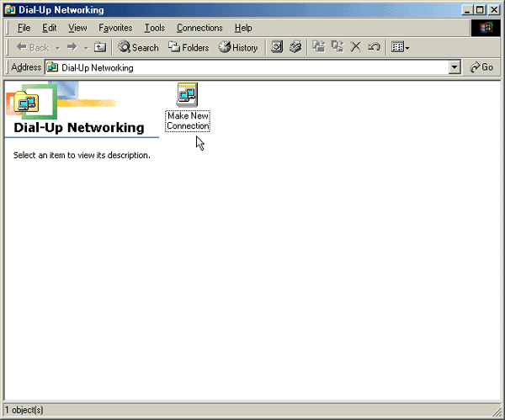Click the Move To toolbar icon
This screenshot has width=505, height=420.
pos(319,47)
